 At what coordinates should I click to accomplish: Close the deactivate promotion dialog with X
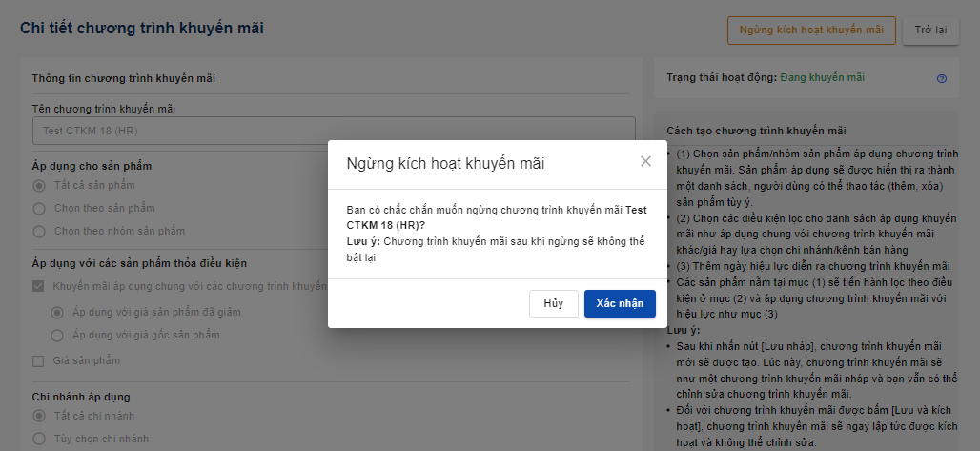pyautogui.click(x=645, y=161)
